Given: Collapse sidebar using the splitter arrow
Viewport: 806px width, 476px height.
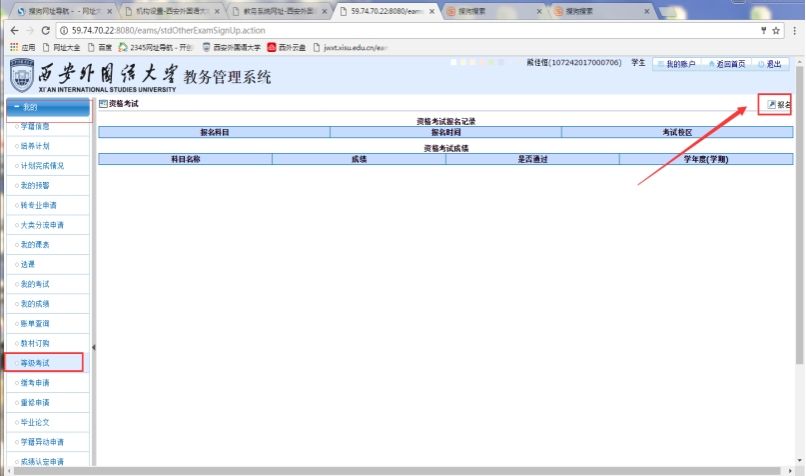Looking at the screenshot, I should click(93, 347).
